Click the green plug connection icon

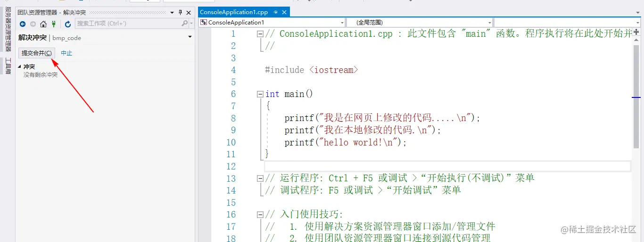[54, 24]
